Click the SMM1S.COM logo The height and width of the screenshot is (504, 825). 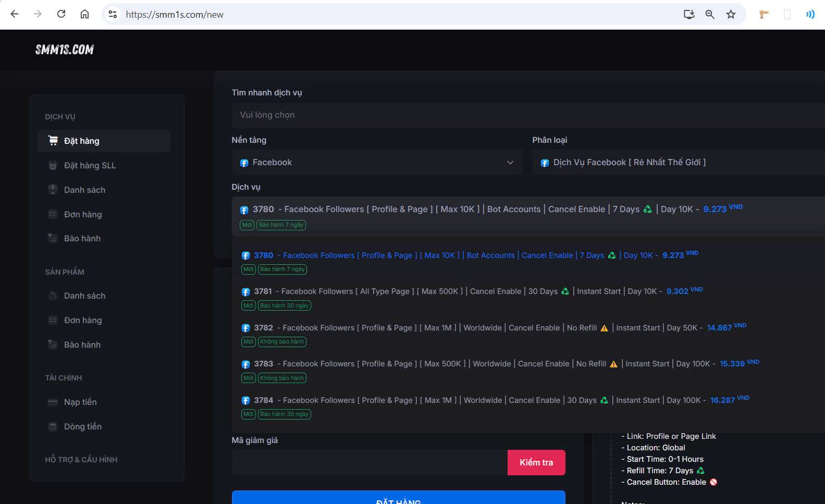click(x=65, y=50)
